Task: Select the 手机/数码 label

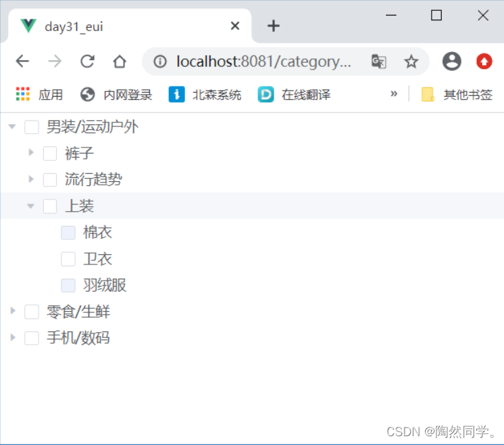Action: [x=78, y=338]
